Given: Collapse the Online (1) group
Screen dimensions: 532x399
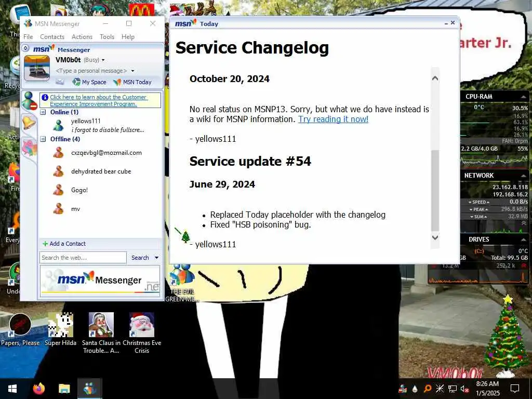Looking at the screenshot, I should pyautogui.click(x=43, y=112).
